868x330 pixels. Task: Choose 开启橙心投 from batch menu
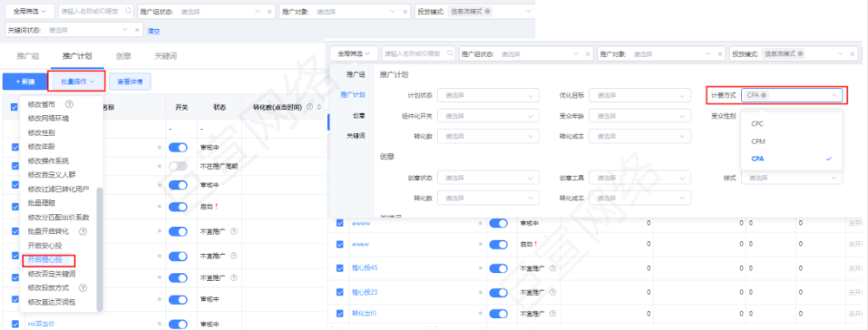[x=44, y=260]
